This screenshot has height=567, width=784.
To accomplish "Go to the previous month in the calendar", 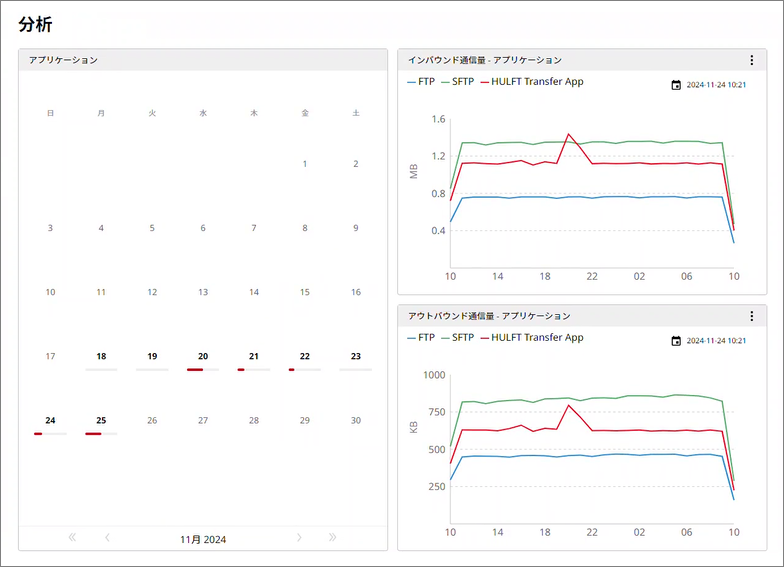I will [107, 538].
